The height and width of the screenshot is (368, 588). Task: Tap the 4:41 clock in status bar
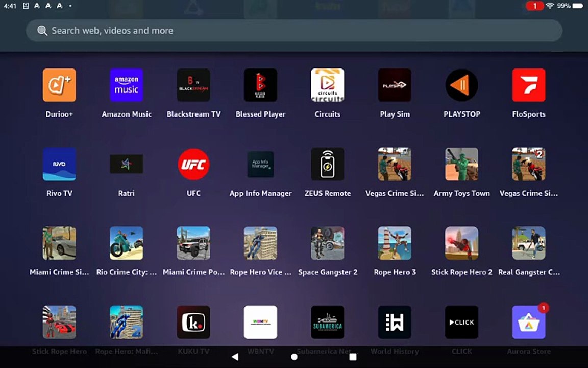pos(10,6)
